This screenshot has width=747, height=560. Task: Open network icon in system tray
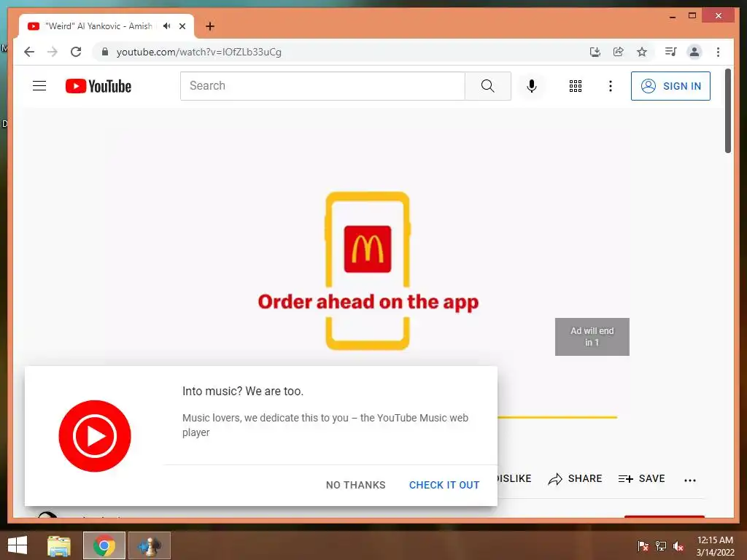click(x=661, y=546)
